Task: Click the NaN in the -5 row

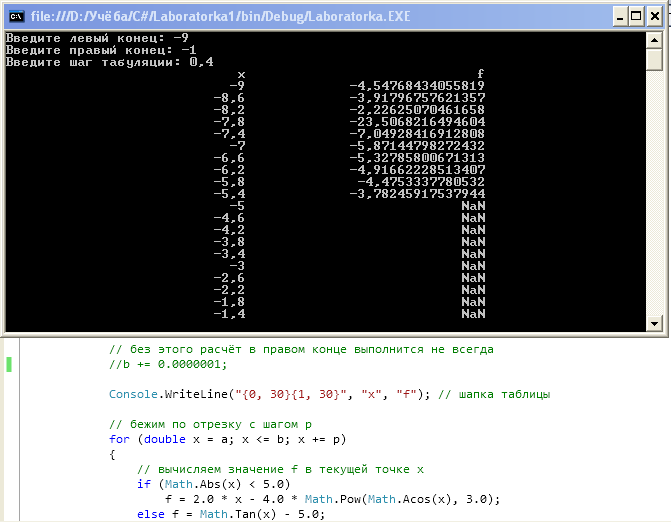Action: (x=473, y=206)
